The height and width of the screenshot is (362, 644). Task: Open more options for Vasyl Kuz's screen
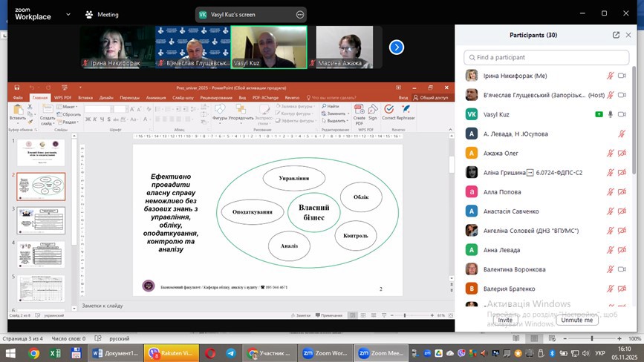tap(300, 14)
